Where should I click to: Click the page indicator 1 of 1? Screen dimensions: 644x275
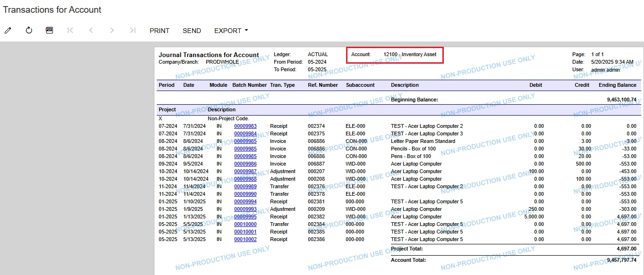coord(597,54)
